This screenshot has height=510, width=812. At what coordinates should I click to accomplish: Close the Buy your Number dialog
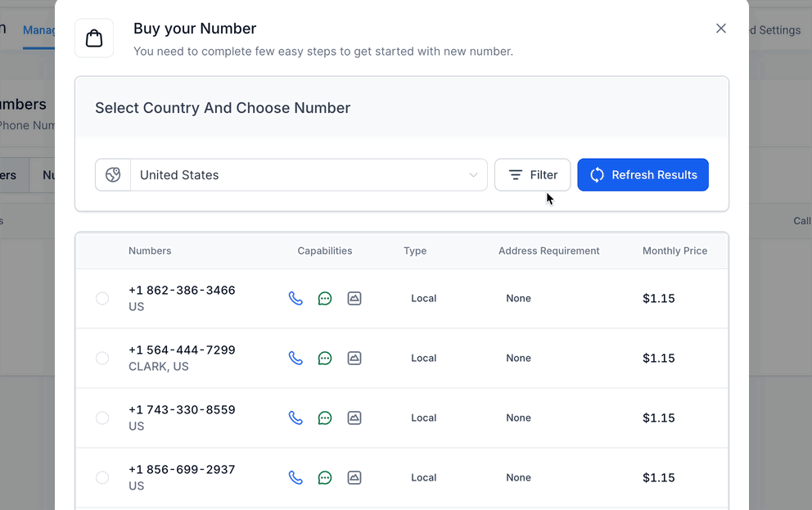[721, 29]
